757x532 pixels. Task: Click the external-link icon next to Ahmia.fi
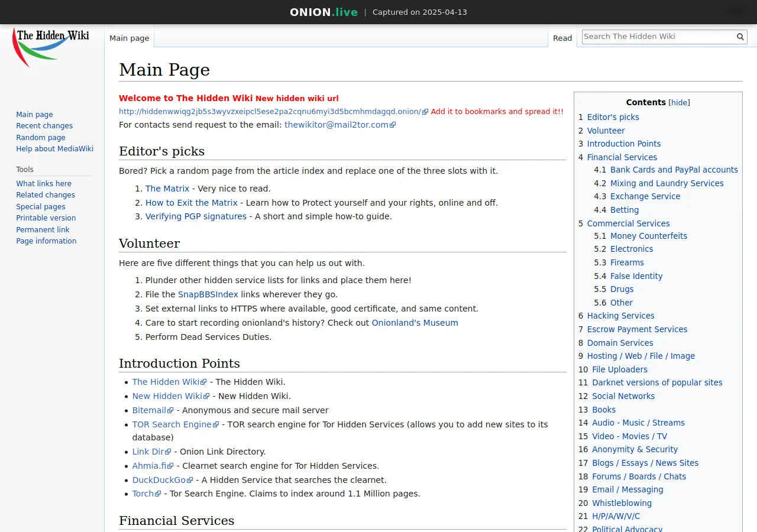tap(170, 465)
